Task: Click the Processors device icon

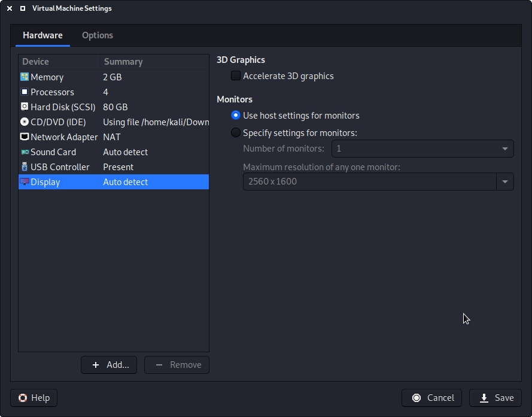Action: [x=25, y=92]
